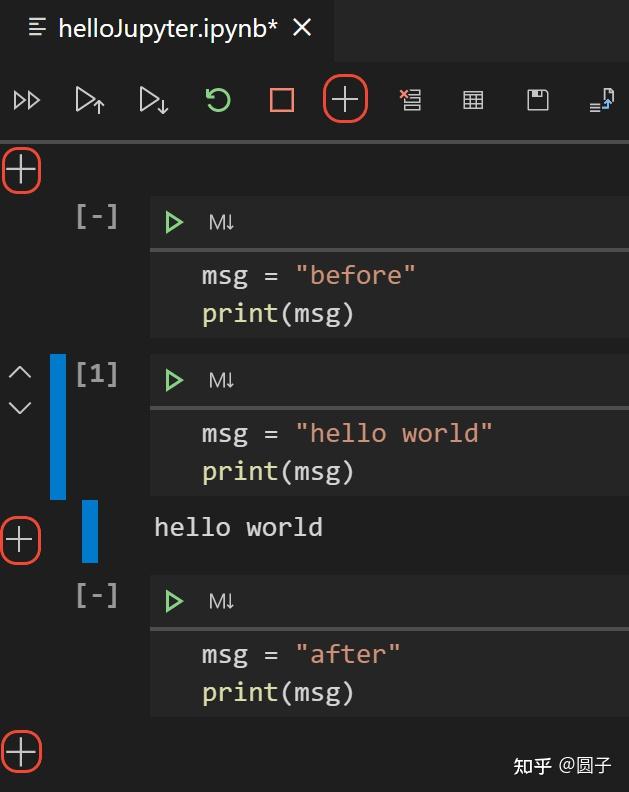
Task: Convert the "after" cell to Markdown
Action: (221, 601)
